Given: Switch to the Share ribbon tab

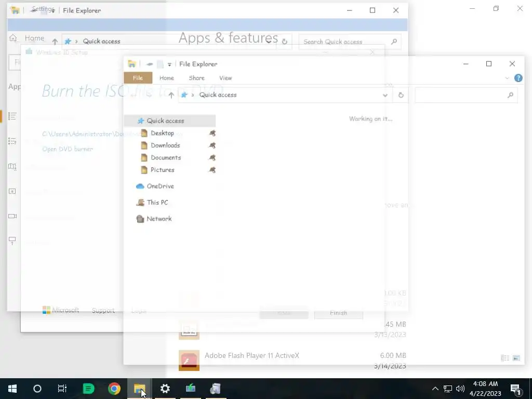Looking at the screenshot, I should pyautogui.click(x=196, y=78).
